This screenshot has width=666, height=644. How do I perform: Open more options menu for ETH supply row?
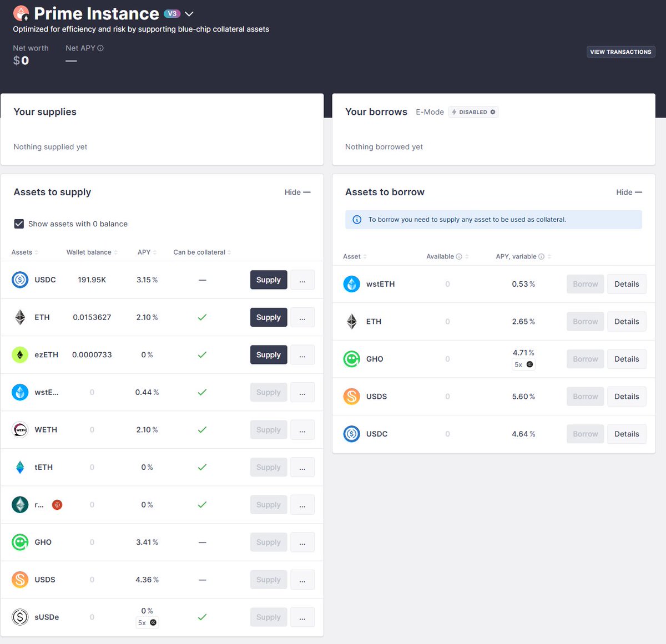tap(302, 317)
